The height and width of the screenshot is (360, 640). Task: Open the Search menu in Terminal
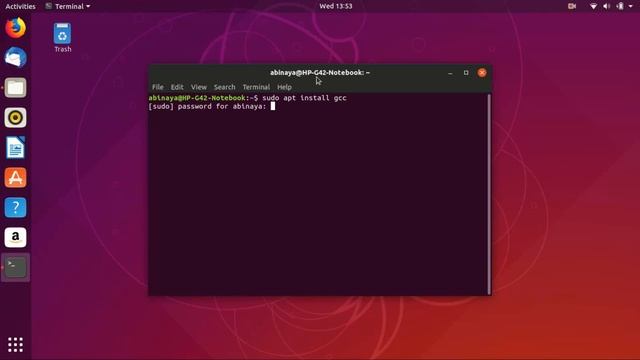click(224, 87)
